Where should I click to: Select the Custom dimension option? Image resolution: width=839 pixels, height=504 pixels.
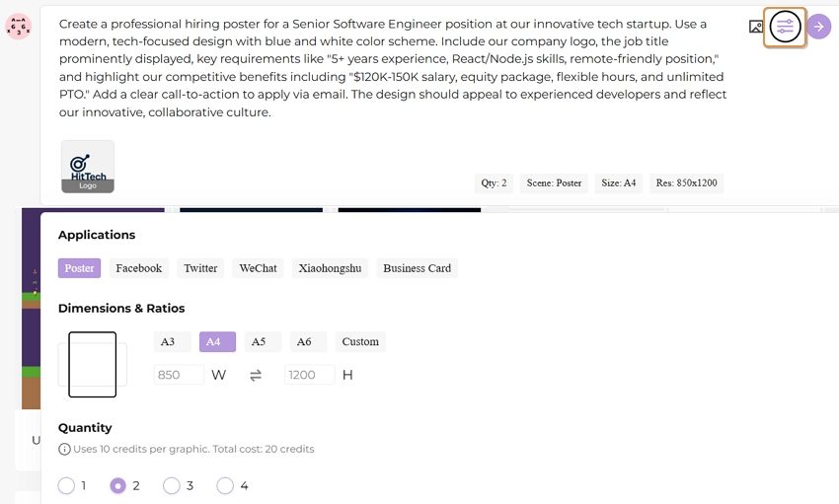click(360, 341)
